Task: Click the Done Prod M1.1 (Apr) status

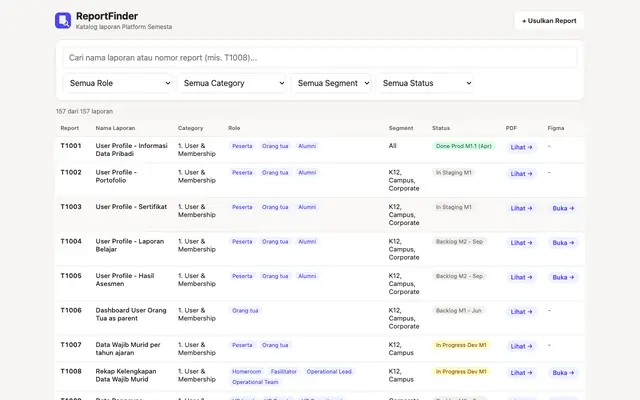Action: pos(464,146)
